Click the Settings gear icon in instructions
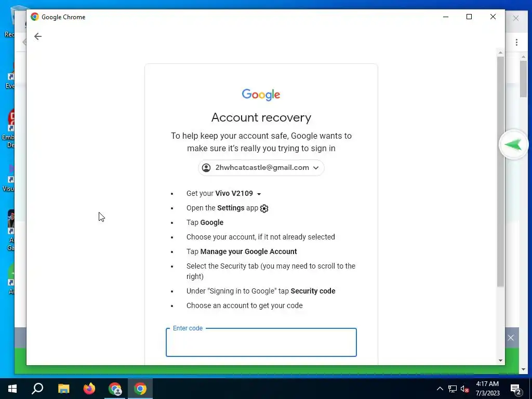Viewport: 532px width, 399px height. 264,208
